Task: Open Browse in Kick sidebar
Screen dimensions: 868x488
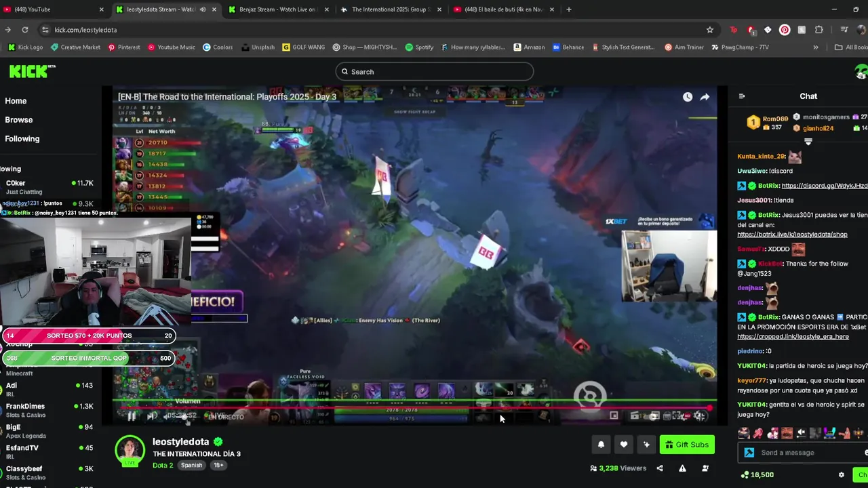Action: [x=19, y=120]
